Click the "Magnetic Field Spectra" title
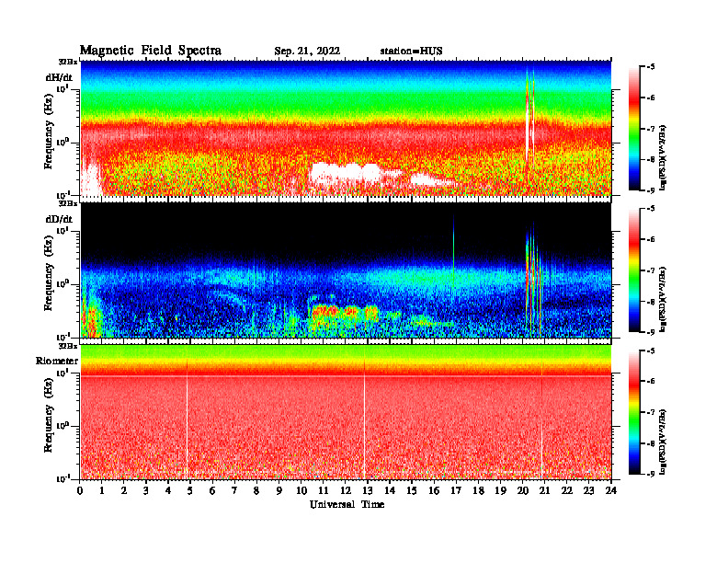 [151, 51]
